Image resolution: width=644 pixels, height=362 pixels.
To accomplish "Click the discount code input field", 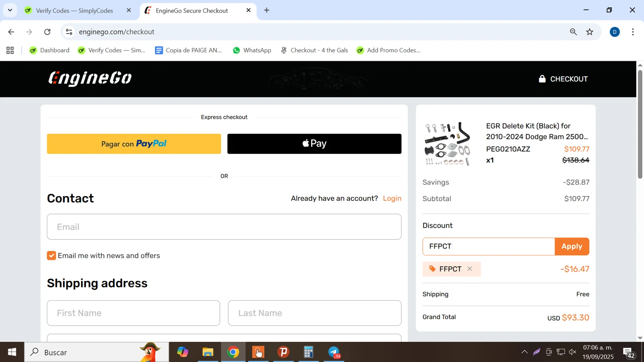I will pyautogui.click(x=489, y=247).
